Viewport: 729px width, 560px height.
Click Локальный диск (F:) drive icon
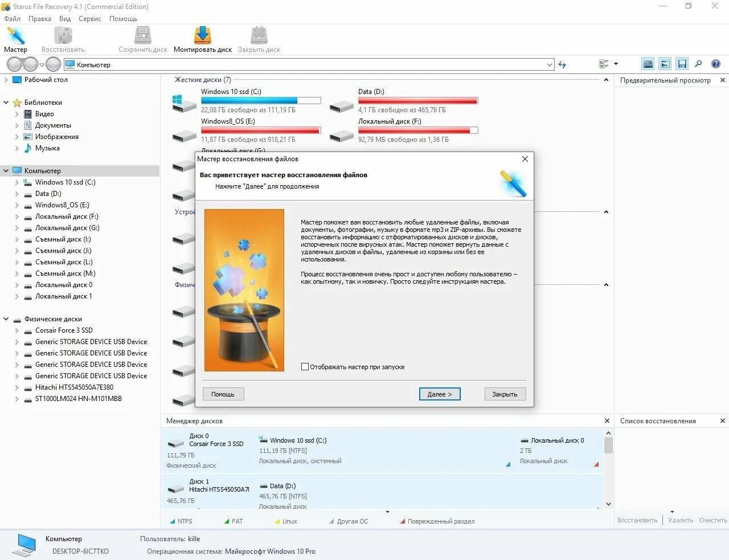(342, 136)
